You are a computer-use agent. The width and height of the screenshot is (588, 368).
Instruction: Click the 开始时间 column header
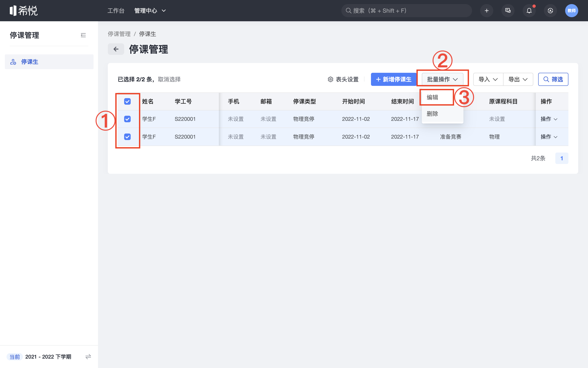354,101
